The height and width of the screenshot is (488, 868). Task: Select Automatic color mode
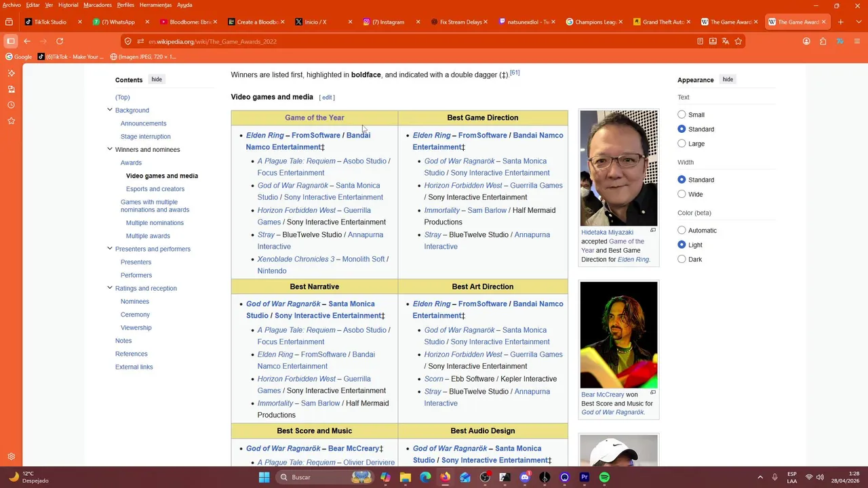(682, 230)
